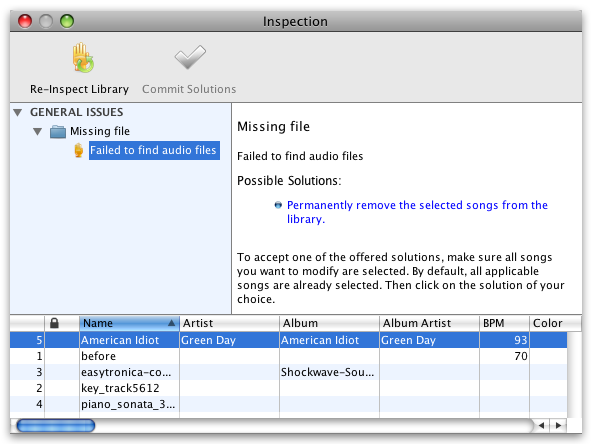
Task: Click the Green Day album artist cell
Action: click(x=429, y=340)
